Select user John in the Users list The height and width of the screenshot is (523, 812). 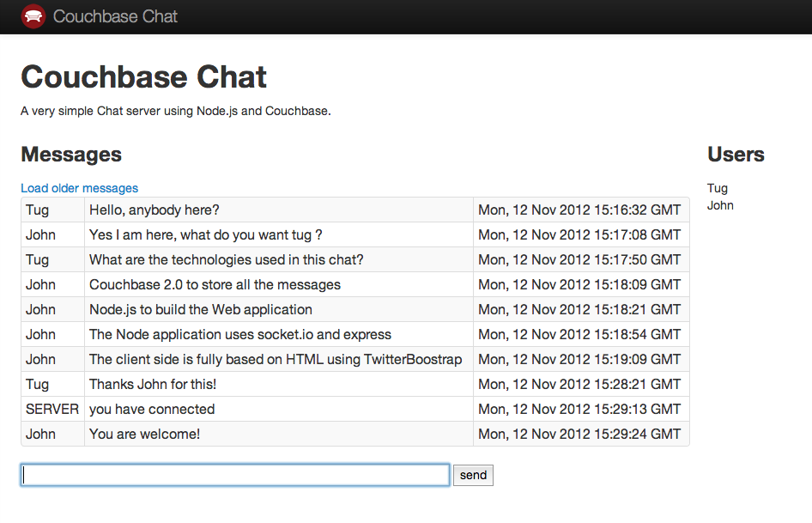(720, 205)
